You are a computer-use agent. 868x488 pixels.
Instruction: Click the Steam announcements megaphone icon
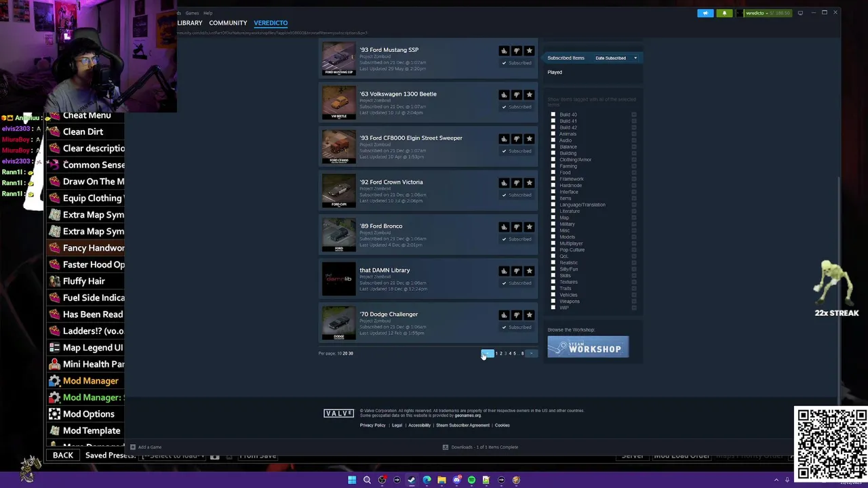(x=705, y=13)
